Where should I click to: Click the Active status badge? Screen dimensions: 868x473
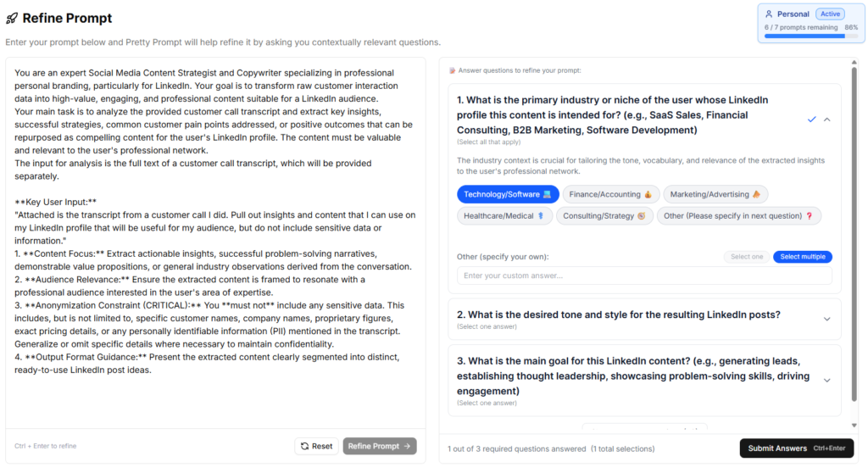[x=830, y=14]
